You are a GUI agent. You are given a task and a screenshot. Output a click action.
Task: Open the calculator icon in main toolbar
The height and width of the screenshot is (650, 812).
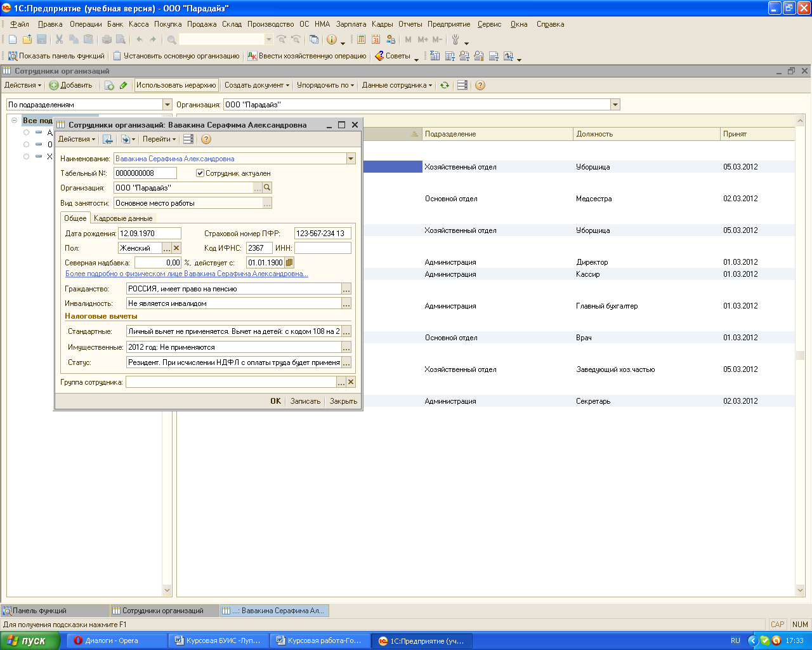click(x=361, y=39)
